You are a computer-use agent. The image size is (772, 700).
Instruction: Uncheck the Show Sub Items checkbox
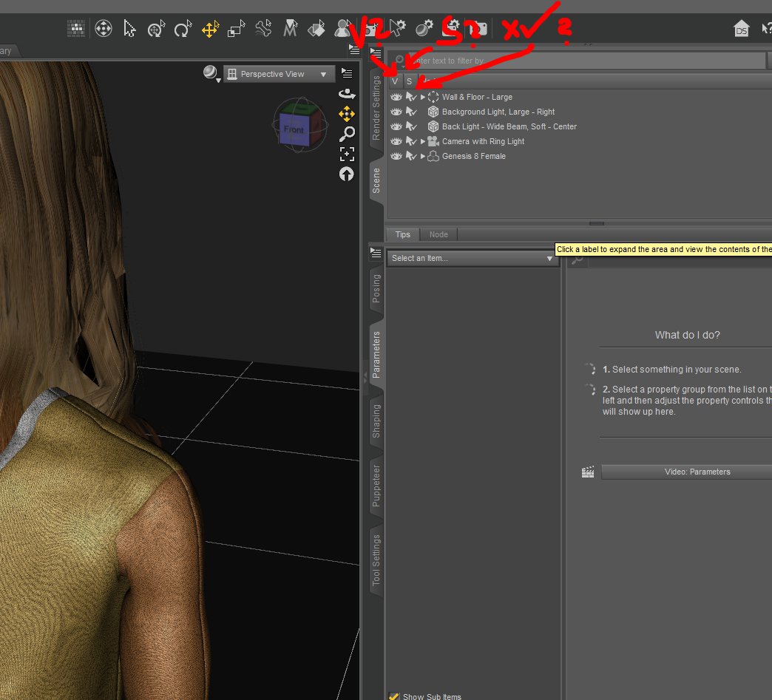pos(393,696)
